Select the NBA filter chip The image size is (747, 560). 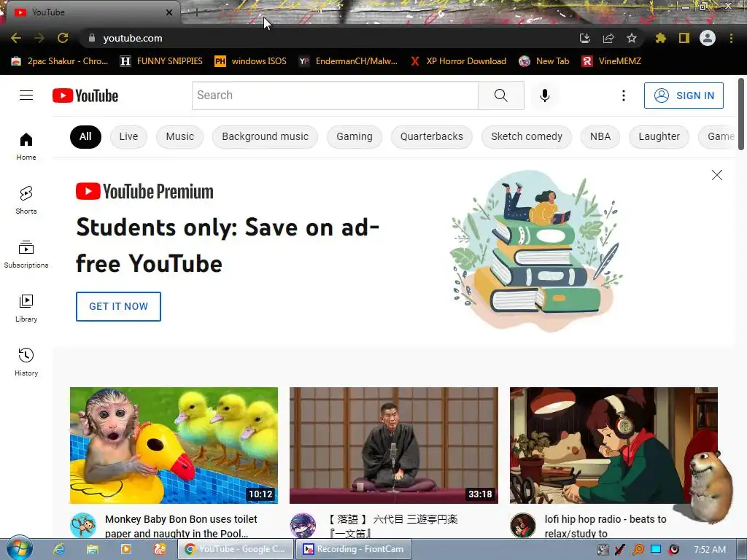point(600,136)
